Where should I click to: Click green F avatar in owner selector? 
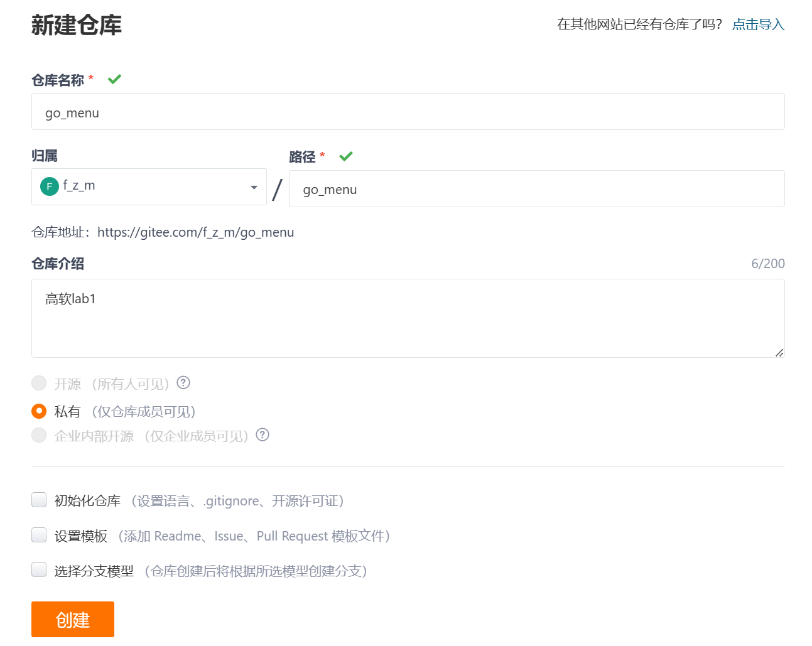coord(50,186)
